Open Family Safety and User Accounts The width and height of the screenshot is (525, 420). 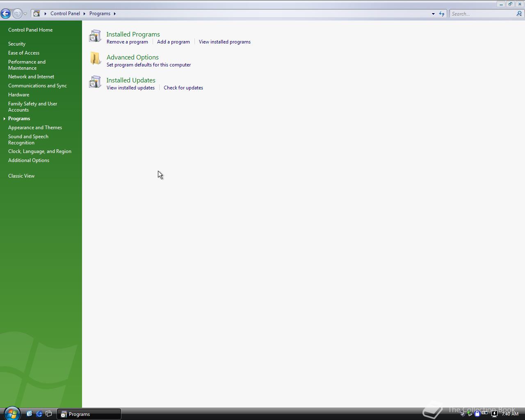tap(32, 107)
